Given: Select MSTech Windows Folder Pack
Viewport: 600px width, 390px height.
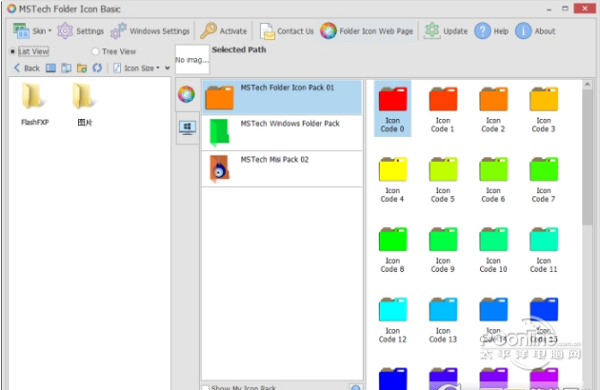Looking at the screenshot, I should [x=282, y=133].
